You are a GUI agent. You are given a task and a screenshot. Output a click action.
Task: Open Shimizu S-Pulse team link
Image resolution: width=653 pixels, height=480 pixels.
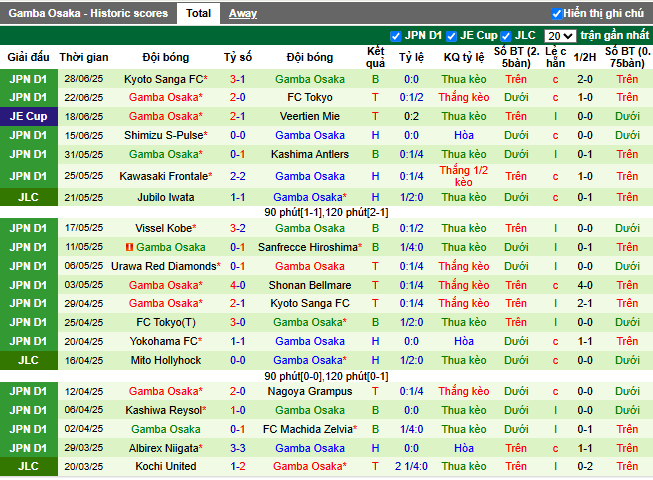click(x=166, y=135)
